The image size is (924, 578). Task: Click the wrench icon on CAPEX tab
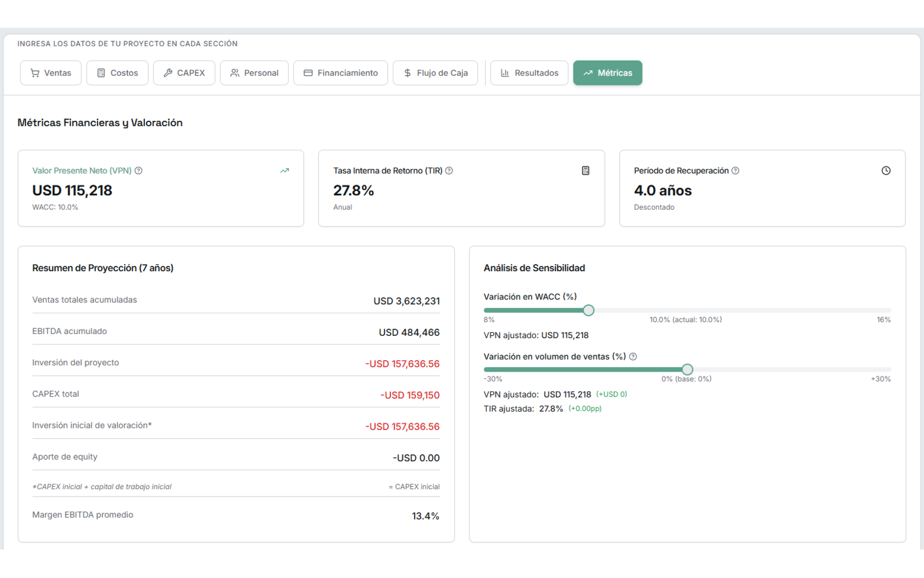click(x=168, y=73)
